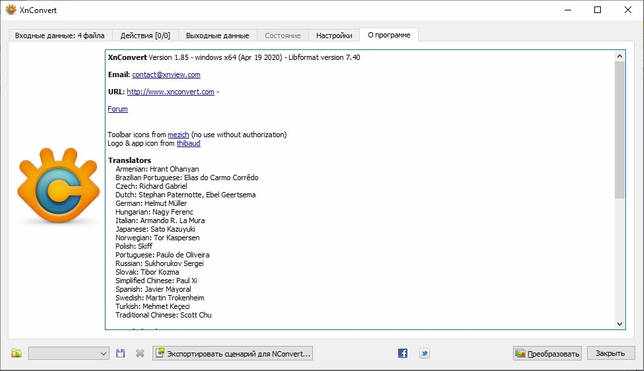Click the XnConvert logo image
Viewport: 644px width, 371px height.
click(58, 186)
